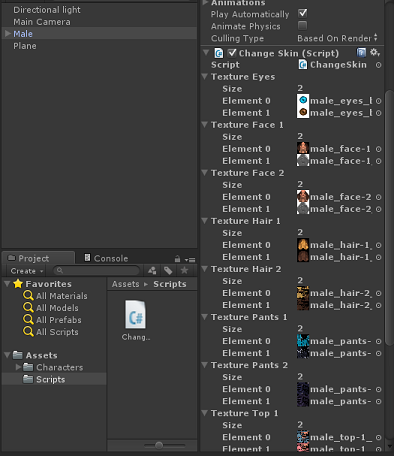Click the Save Search star icon
The image size is (394, 456).
click(184, 270)
